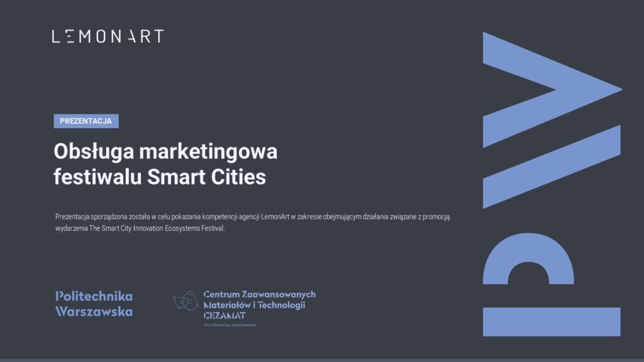Click the CEZAMAT network molecule icon
This screenshot has width=644, height=362.
tap(186, 301)
